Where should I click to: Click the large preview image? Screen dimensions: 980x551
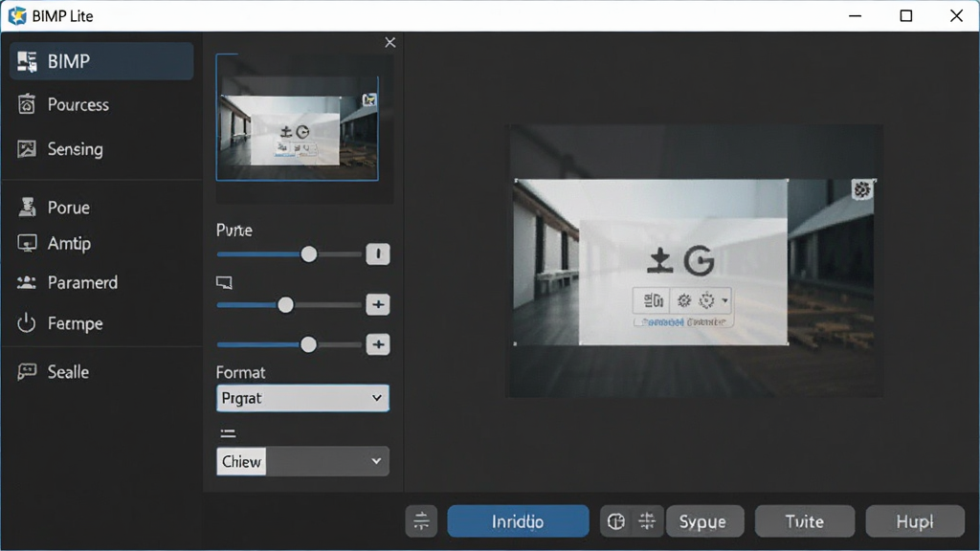tap(694, 261)
